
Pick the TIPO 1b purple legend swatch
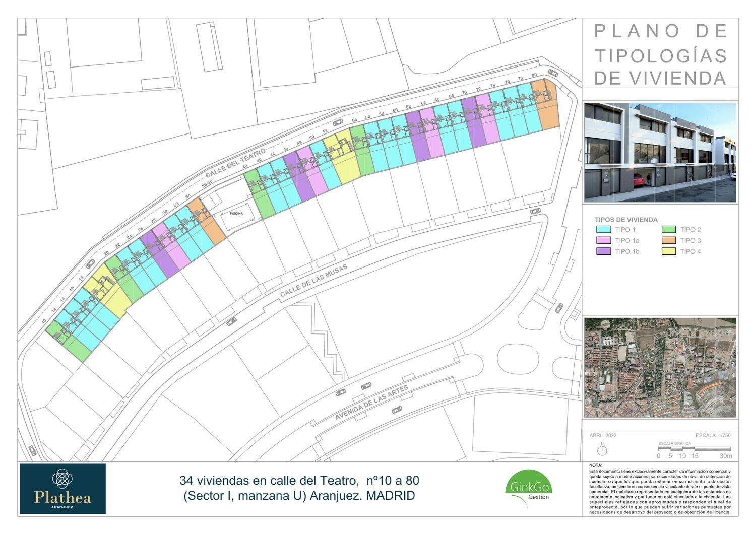(x=603, y=251)
